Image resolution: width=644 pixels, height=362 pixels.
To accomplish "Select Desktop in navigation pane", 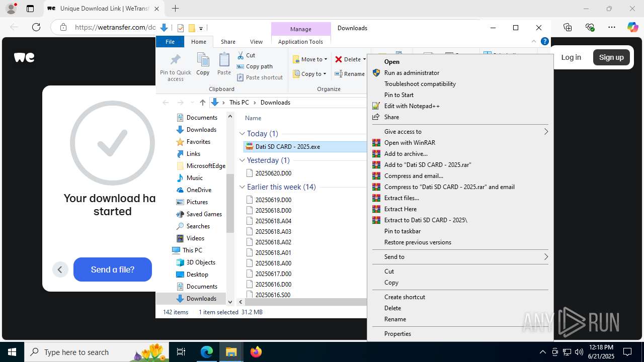I will [x=197, y=275].
